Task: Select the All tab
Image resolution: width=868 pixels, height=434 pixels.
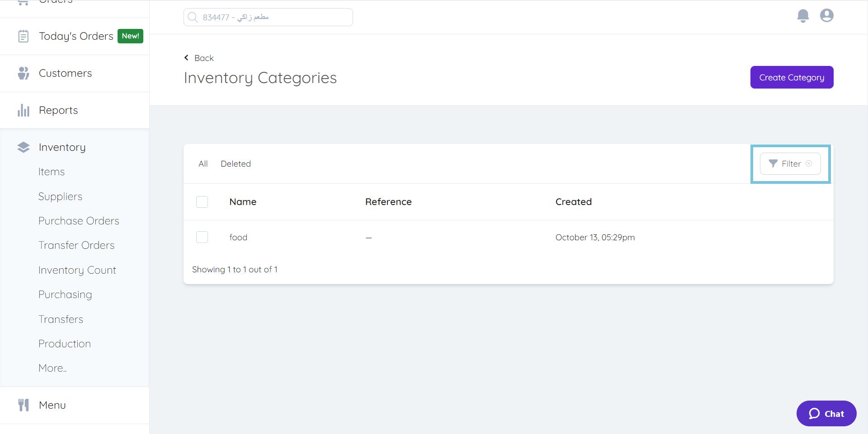Action: coord(203,163)
